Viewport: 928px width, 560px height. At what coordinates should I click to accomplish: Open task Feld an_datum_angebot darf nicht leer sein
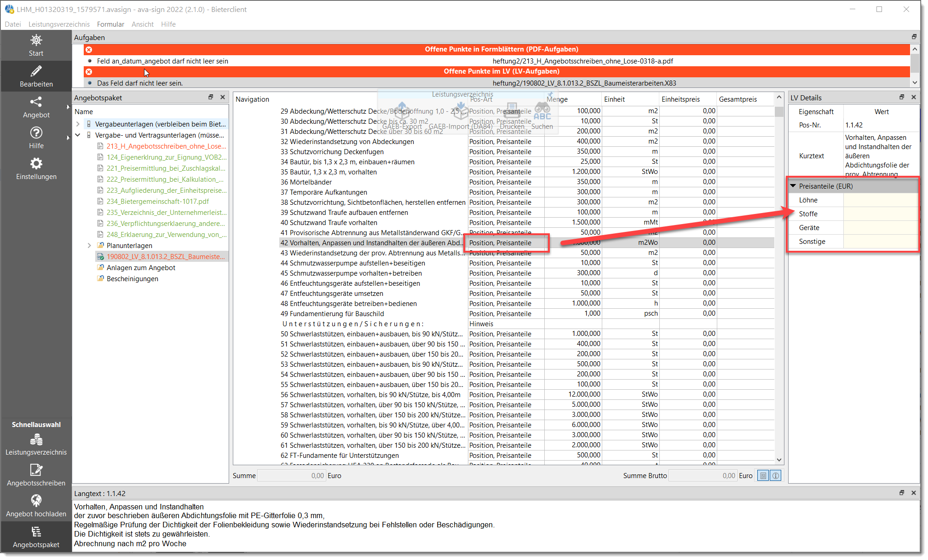click(496, 61)
